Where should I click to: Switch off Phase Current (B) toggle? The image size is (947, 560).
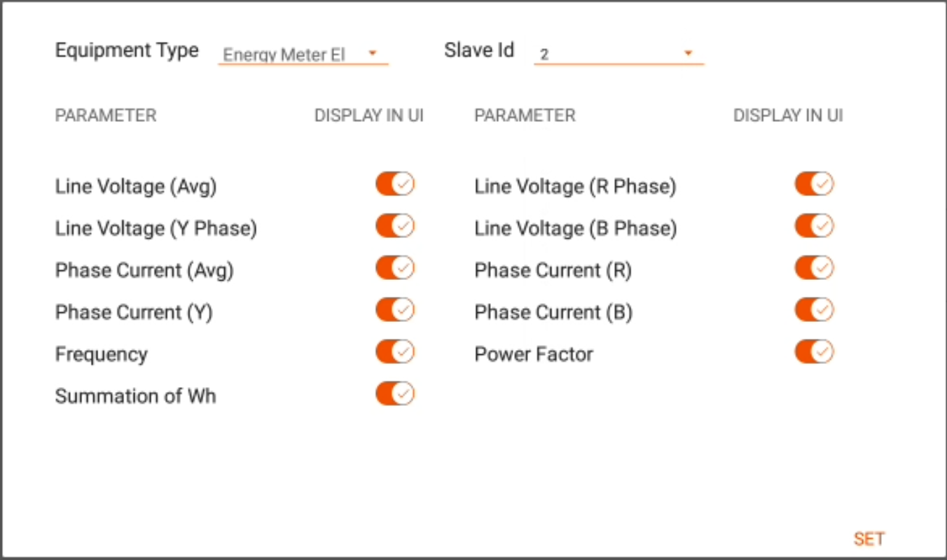814,309
